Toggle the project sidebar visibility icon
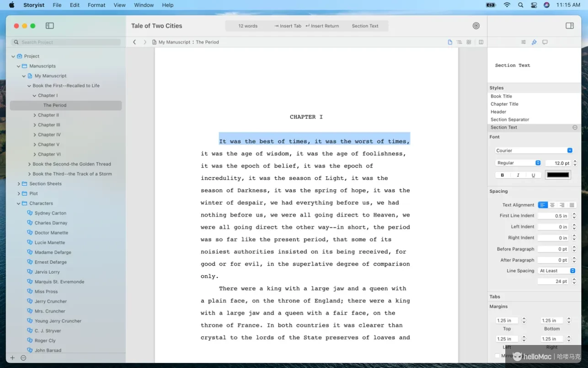Screen dimensions: 588x368 tap(50, 26)
